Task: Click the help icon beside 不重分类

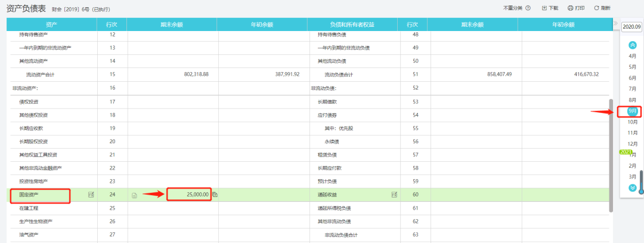Action: (x=528, y=8)
